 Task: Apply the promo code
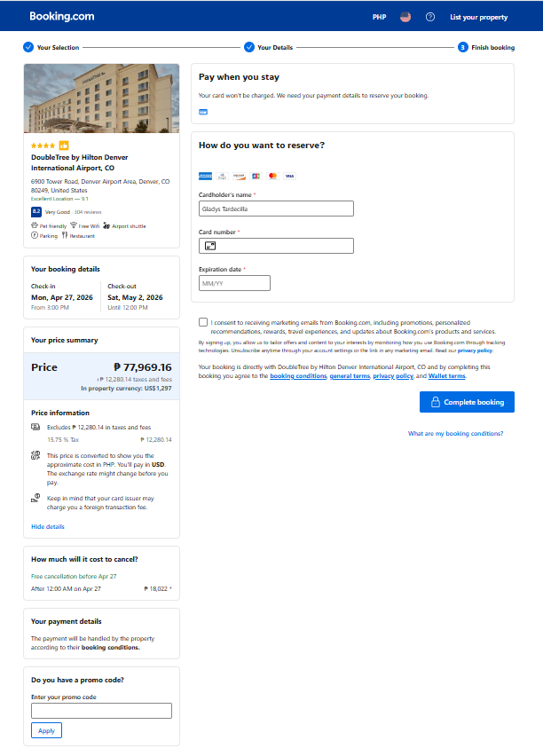(46, 730)
